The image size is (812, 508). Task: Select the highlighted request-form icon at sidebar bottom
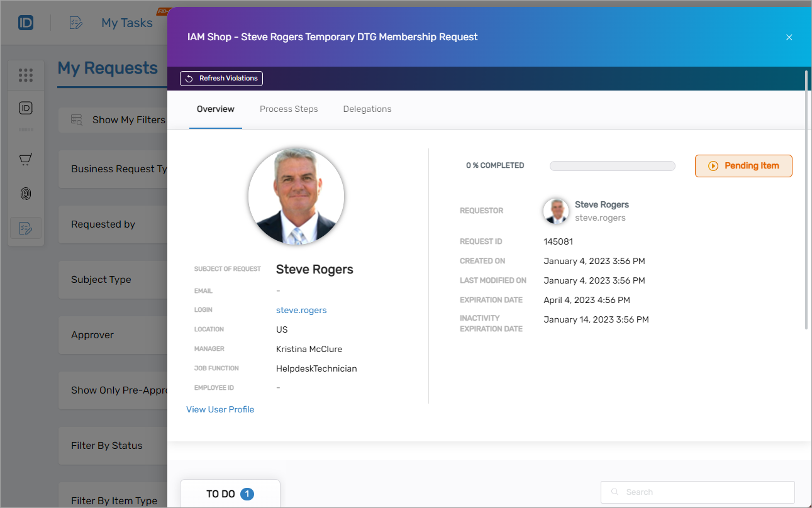pos(25,228)
